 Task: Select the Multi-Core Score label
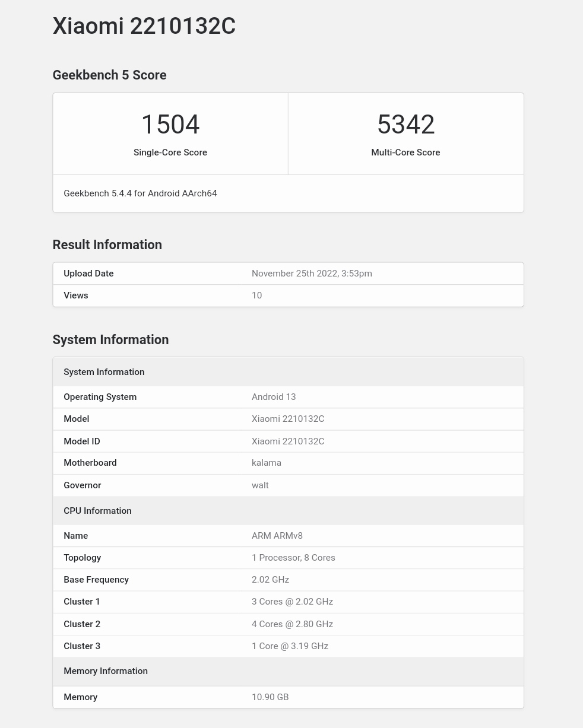(x=405, y=152)
